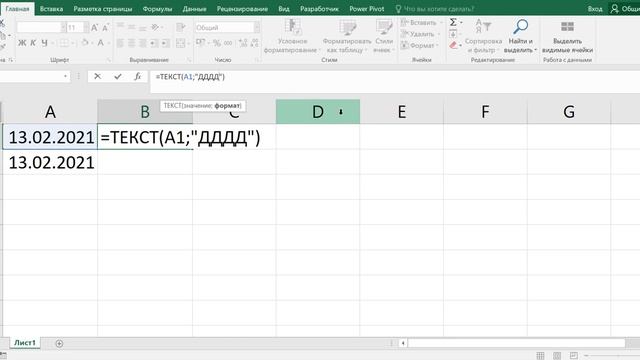
Task: Apply bottom vertical alignment
Action: coord(142,28)
